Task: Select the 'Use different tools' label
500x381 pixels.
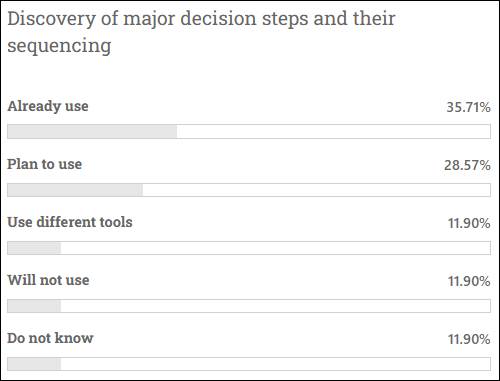Action: click(70, 222)
